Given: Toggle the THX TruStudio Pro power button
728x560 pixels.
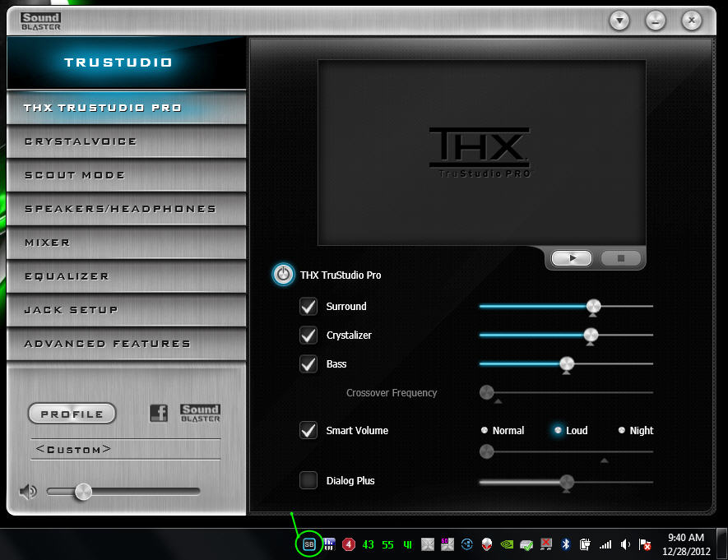Looking at the screenshot, I should point(283,275).
